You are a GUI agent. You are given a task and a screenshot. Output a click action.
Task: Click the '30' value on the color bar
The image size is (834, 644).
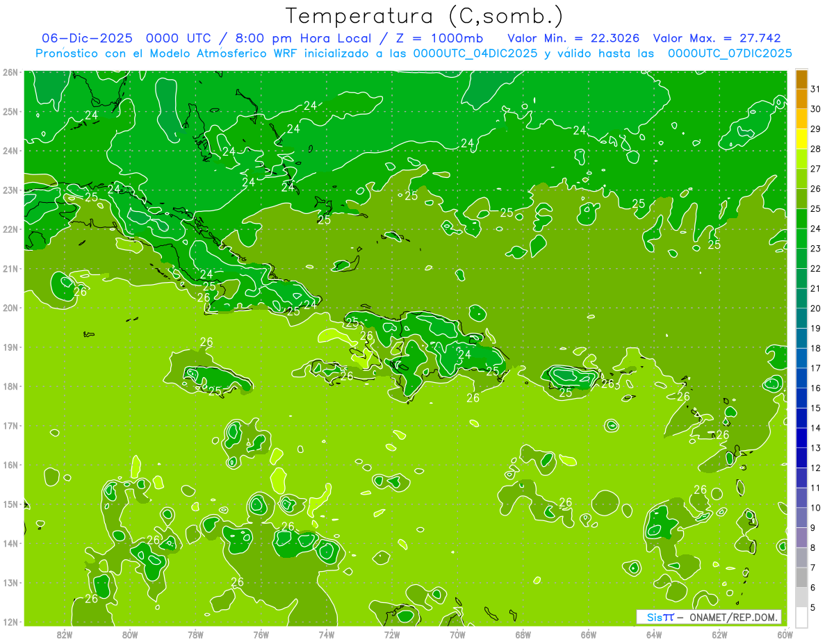point(816,109)
